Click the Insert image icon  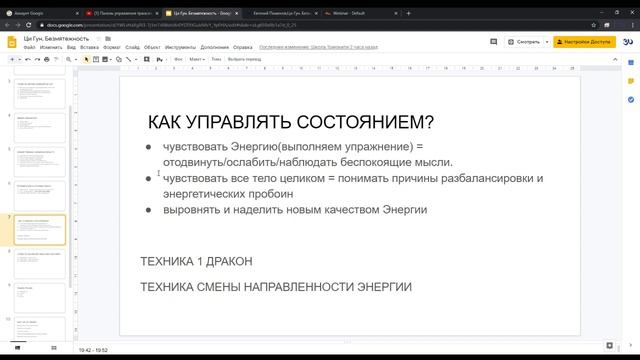105,59
